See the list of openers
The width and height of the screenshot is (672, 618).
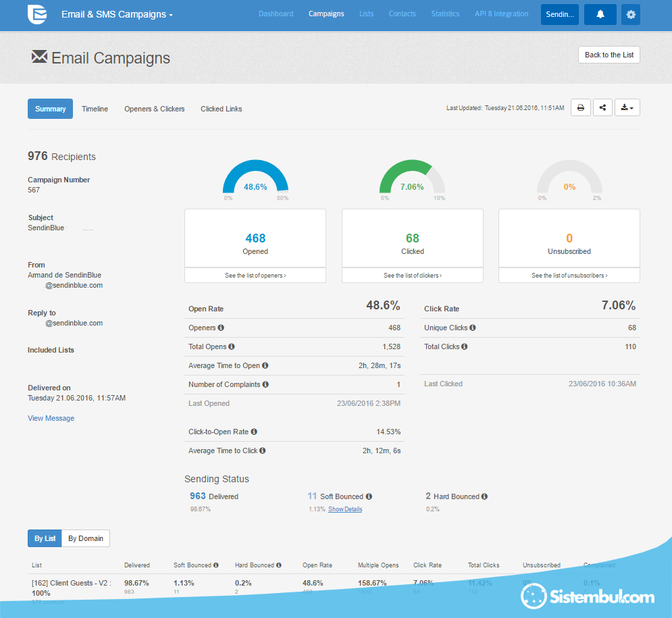coord(255,275)
